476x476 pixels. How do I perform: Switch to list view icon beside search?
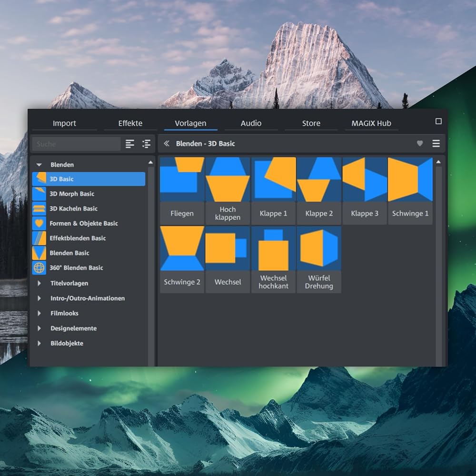pyautogui.click(x=129, y=144)
